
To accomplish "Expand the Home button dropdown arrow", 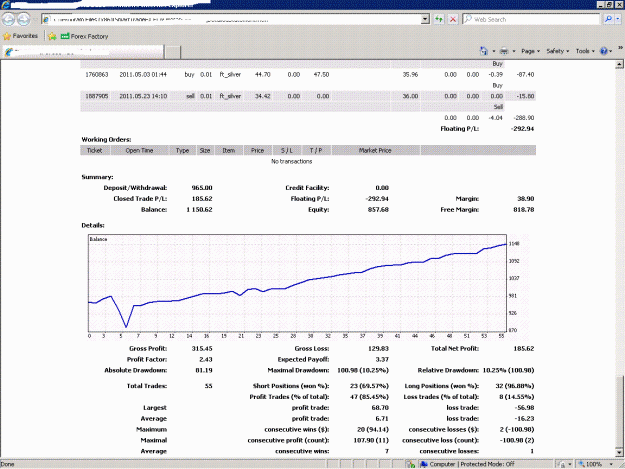I will coord(493,51).
